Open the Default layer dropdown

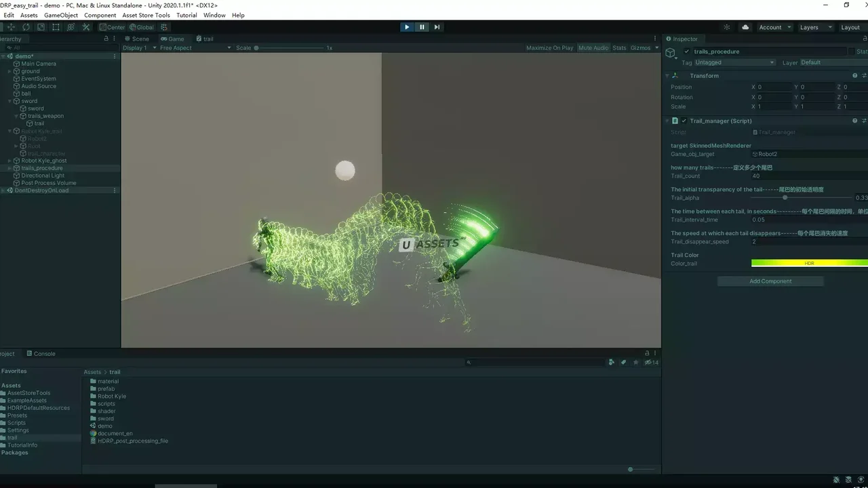[x=833, y=62]
